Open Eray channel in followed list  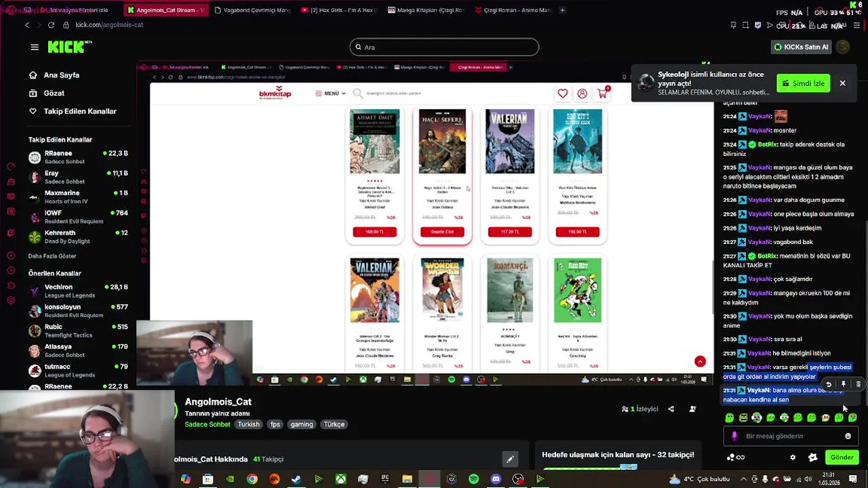click(78, 177)
